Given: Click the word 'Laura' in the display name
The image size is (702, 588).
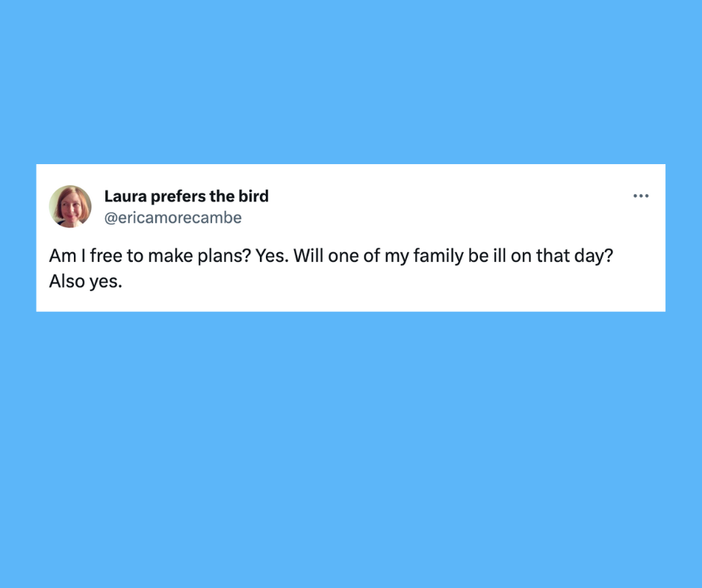Looking at the screenshot, I should [125, 196].
